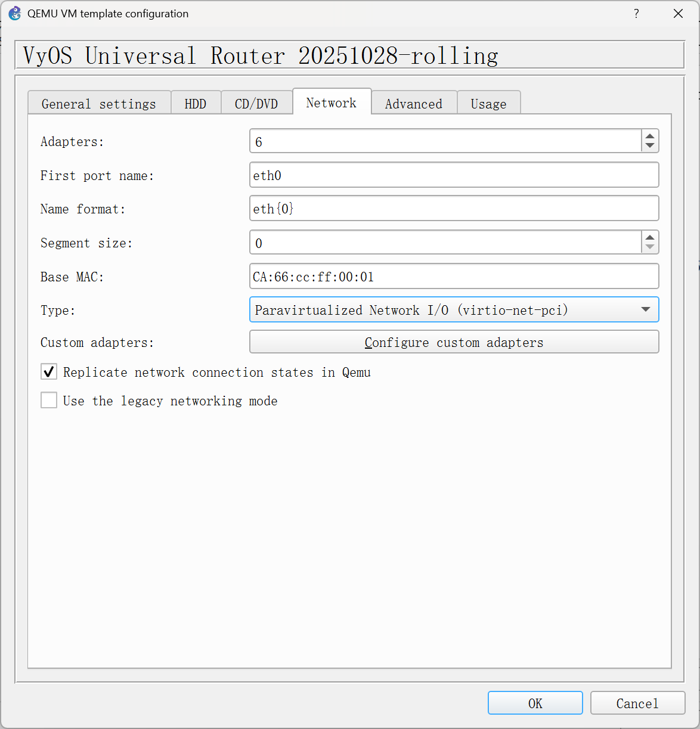Increase the Adapters count with up arrow
This screenshot has height=729, width=700.
pyautogui.click(x=650, y=137)
